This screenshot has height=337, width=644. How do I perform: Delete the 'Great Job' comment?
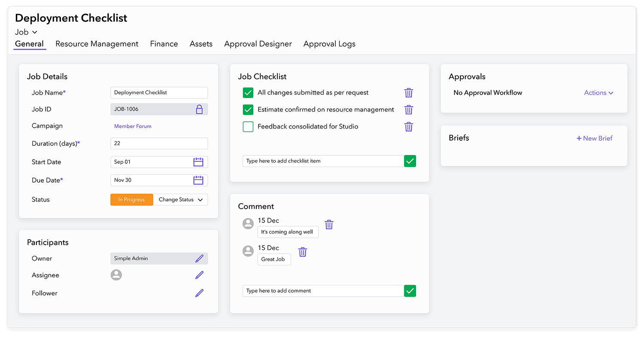point(303,252)
